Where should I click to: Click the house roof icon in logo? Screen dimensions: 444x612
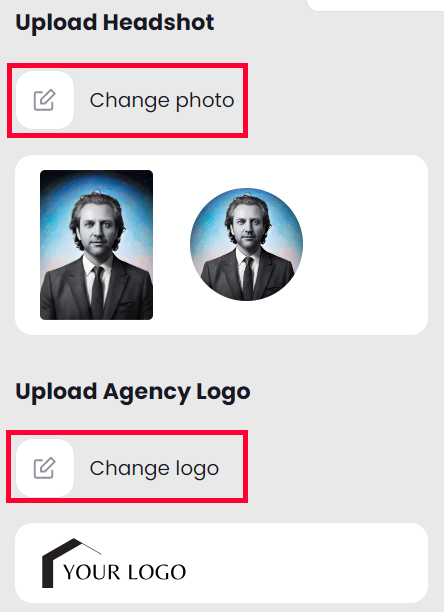(70, 560)
